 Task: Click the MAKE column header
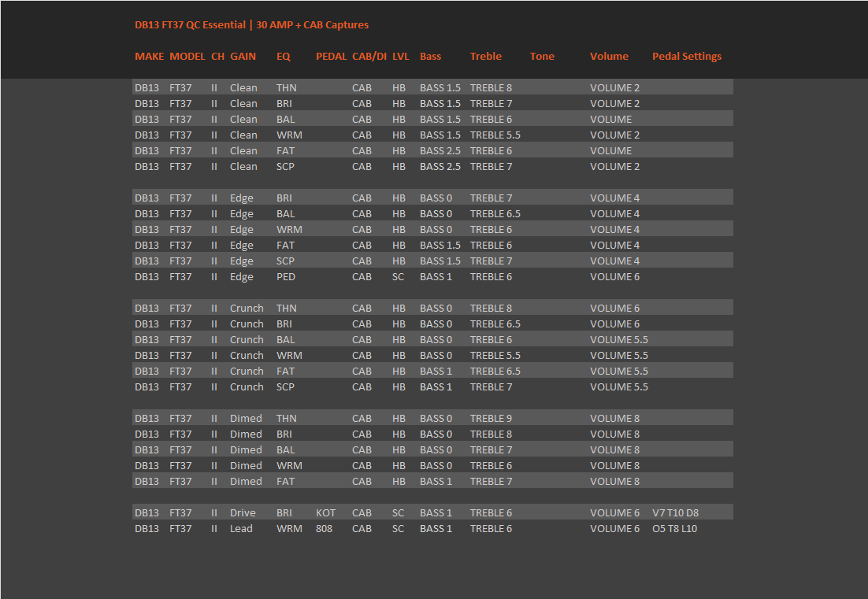(150, 57)
